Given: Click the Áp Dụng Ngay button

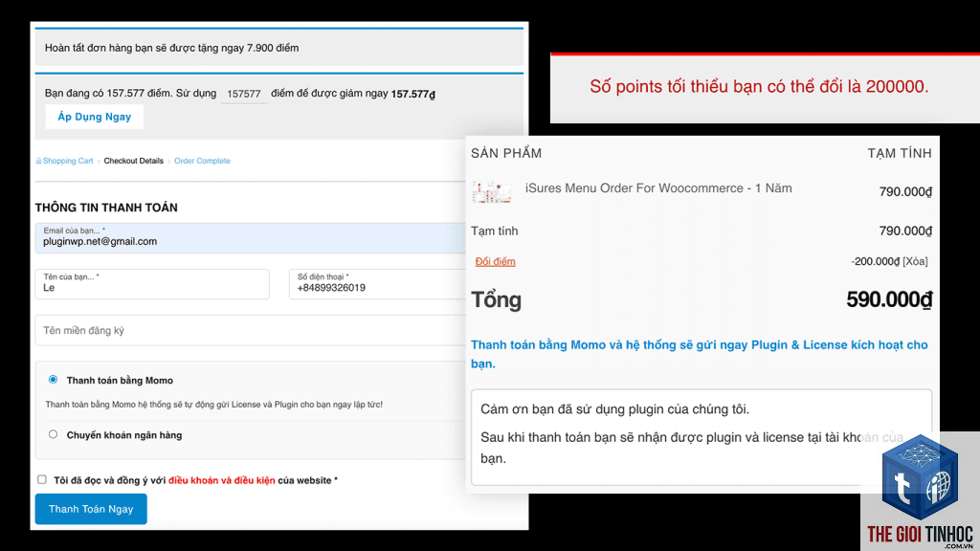Looking at the screenshot, I should coord(95,117).
